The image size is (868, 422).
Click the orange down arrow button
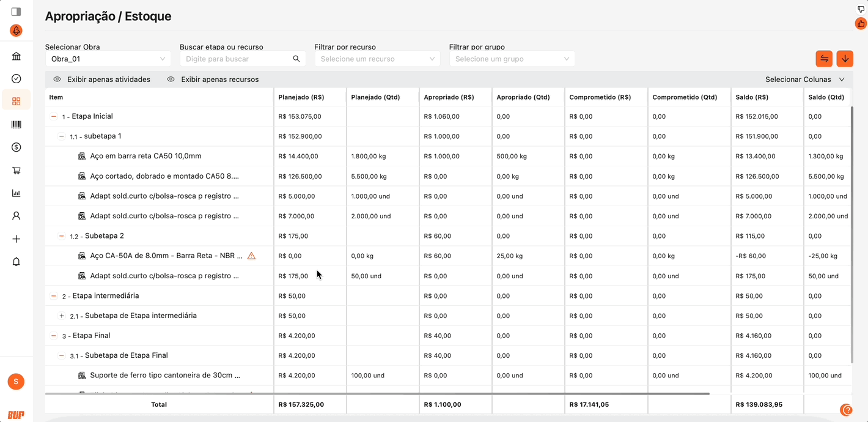tap(845, 59)
